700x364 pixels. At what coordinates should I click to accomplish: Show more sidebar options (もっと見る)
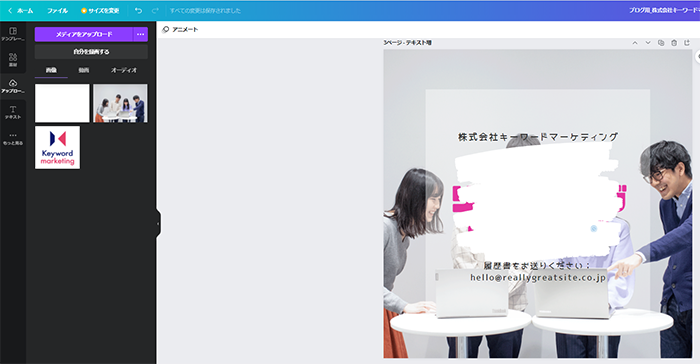[13, 138]
